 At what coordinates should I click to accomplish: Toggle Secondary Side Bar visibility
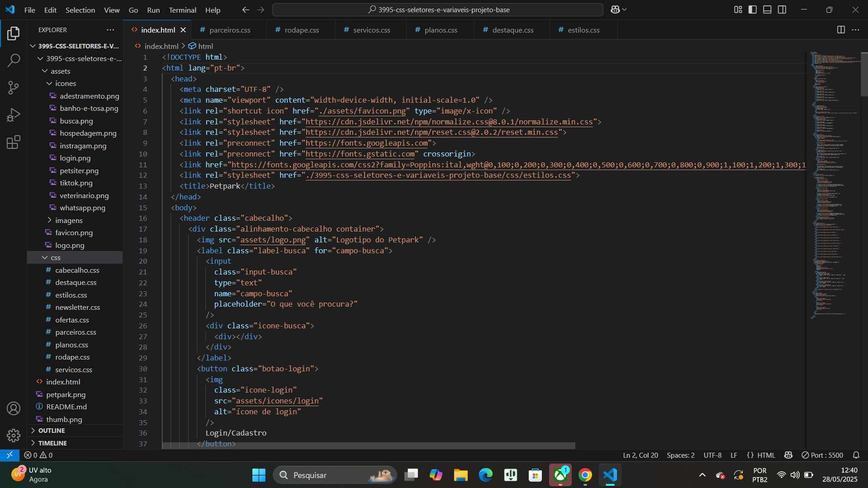[782, 9]
